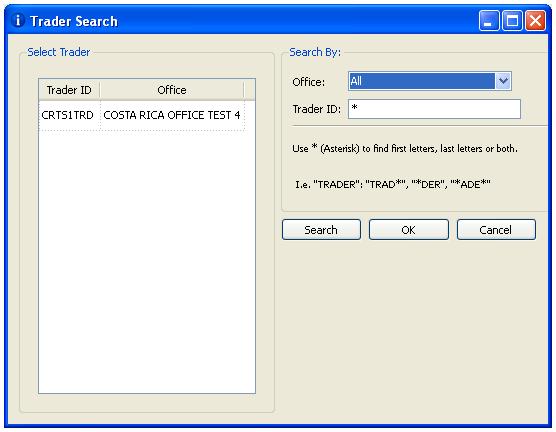The height and width of the screenshot is (432, 556).
Task: Minimize the Trader Search window
Action: (489, 21)
